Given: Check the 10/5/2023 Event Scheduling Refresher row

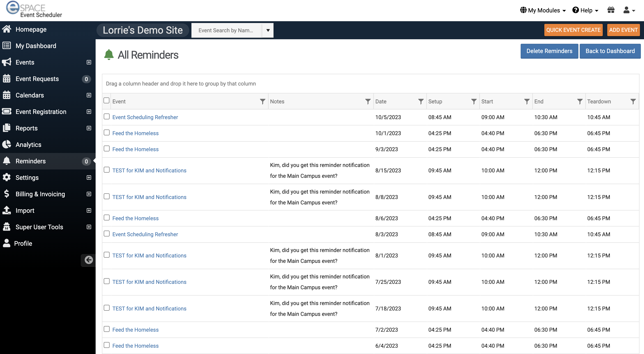Looking at the screenshot, I should [107, 117].
